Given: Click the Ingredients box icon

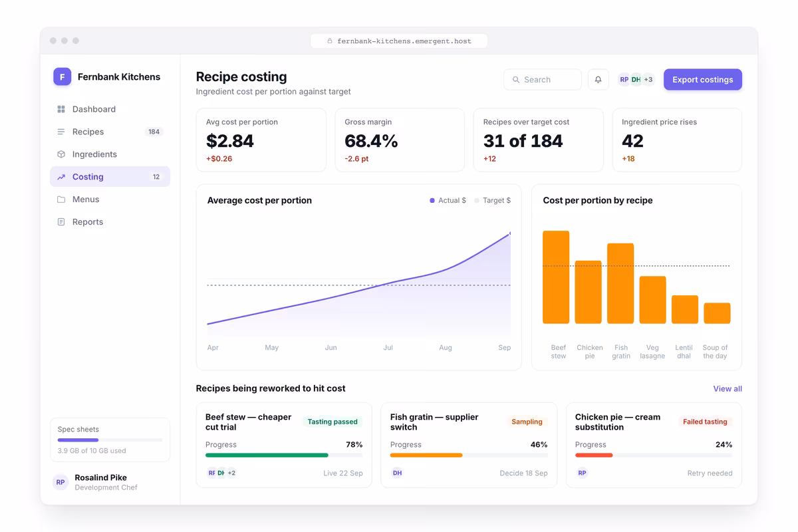Looking at the screenshot, I should coord(61,154).
